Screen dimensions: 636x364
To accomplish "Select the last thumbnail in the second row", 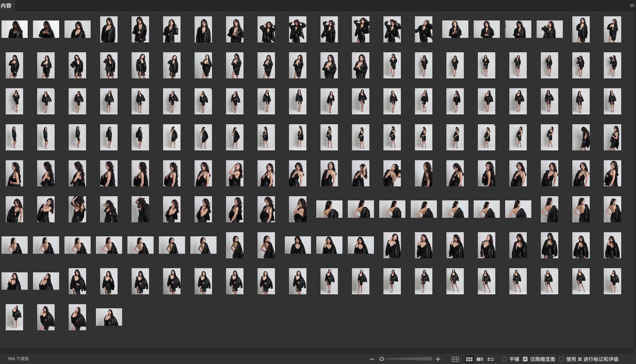I will 612,65.
